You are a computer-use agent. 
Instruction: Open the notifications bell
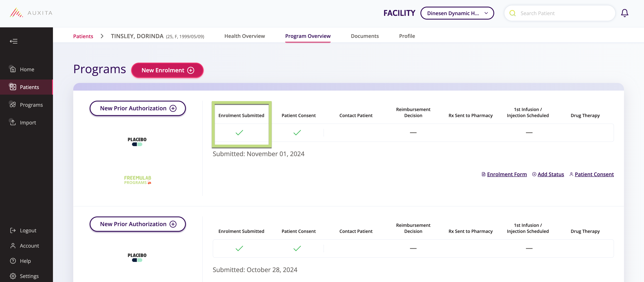click(x=624, y=13)
